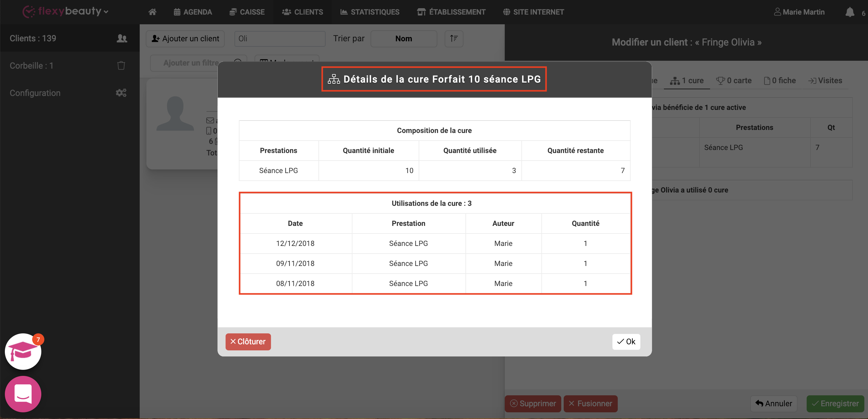Click the client search field containing Oli

[x=280, y=38]
